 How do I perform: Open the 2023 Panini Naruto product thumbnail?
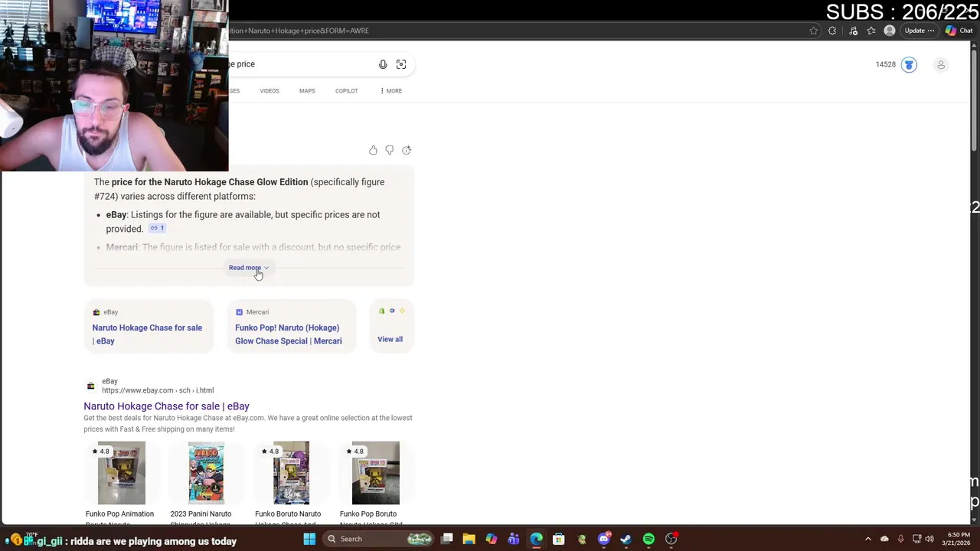tap(206, 473)
